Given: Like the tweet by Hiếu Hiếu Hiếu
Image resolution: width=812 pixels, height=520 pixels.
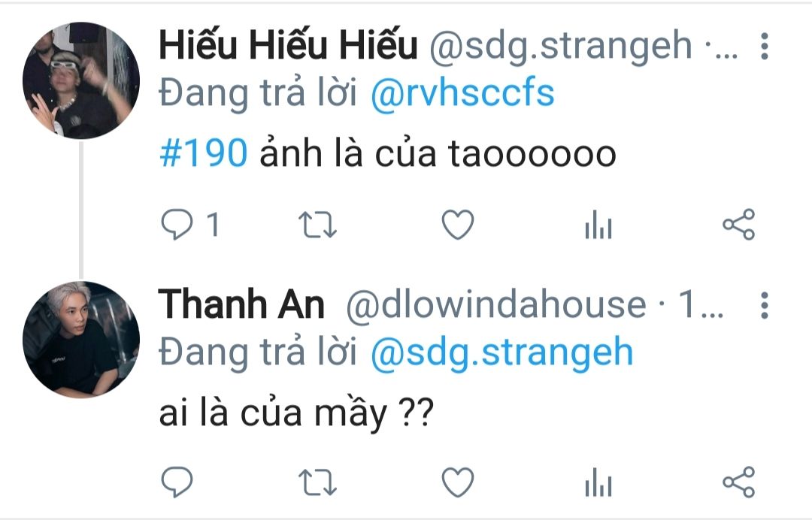Looking at the screenshot, I should coord(458,225).
